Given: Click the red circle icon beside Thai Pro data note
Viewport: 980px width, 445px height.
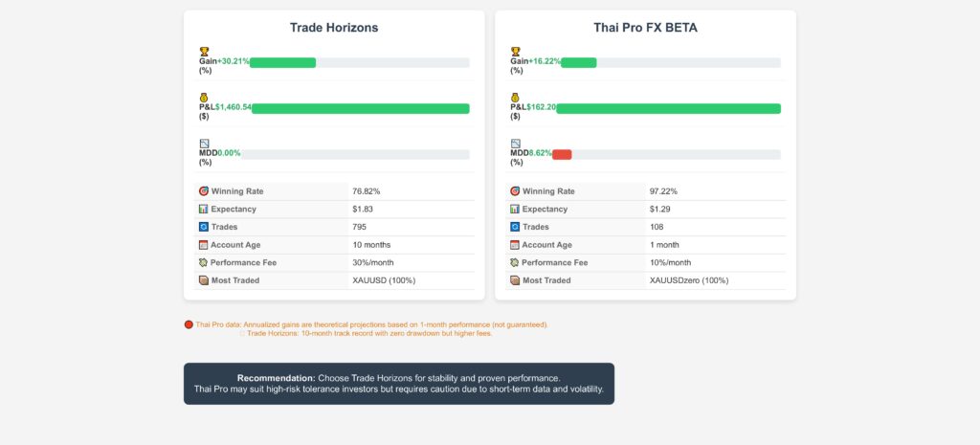Looking at the screenshot, I should (x=189, y=324).
